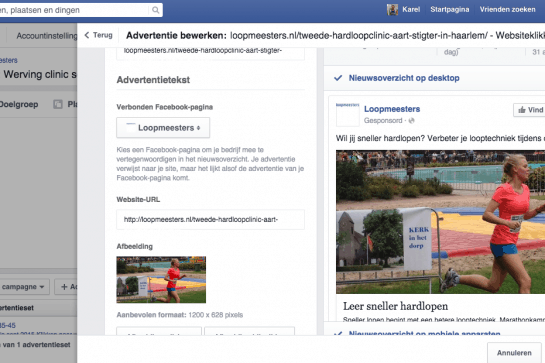The image size is (545, 363).
Task: Click the Advertentietekst heading
Action: coord(153,80)
